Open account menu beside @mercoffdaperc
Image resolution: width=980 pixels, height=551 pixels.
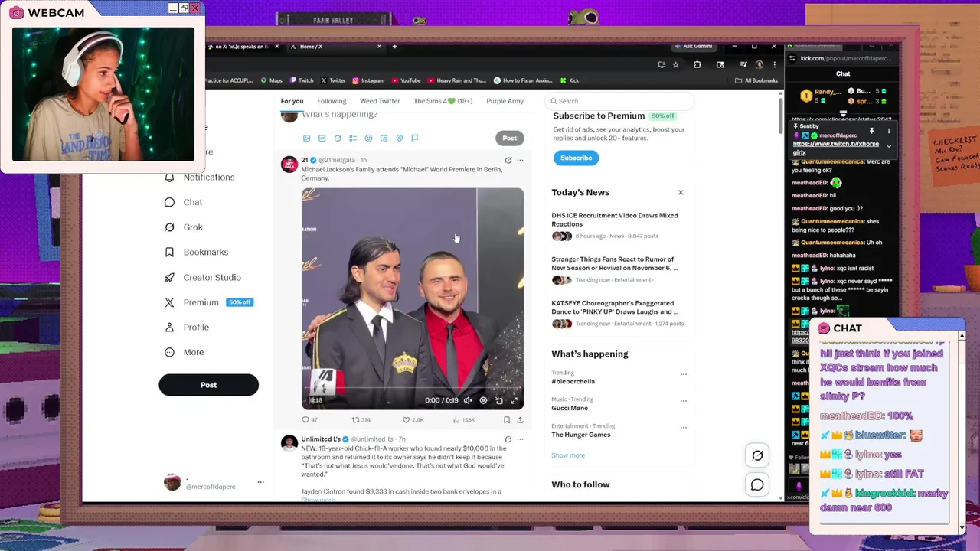pyautogui.click(x=260, y=482)
